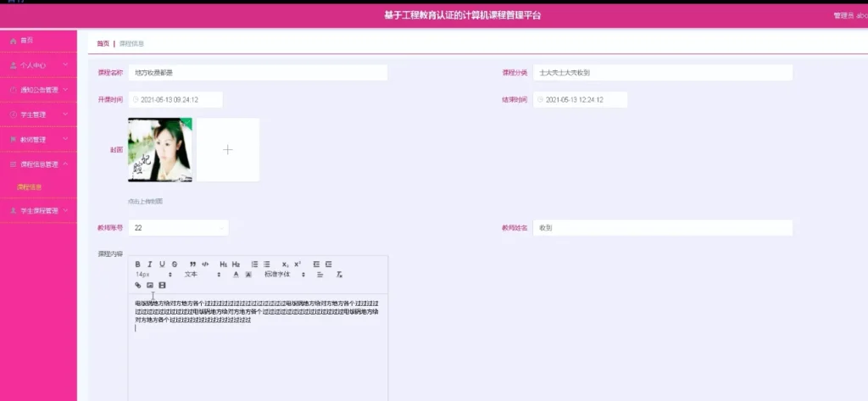Viewport: 868px width, 401px height.
Task: Open the 教师账号 dropdown showing 22
Action: tap(179, 227)
